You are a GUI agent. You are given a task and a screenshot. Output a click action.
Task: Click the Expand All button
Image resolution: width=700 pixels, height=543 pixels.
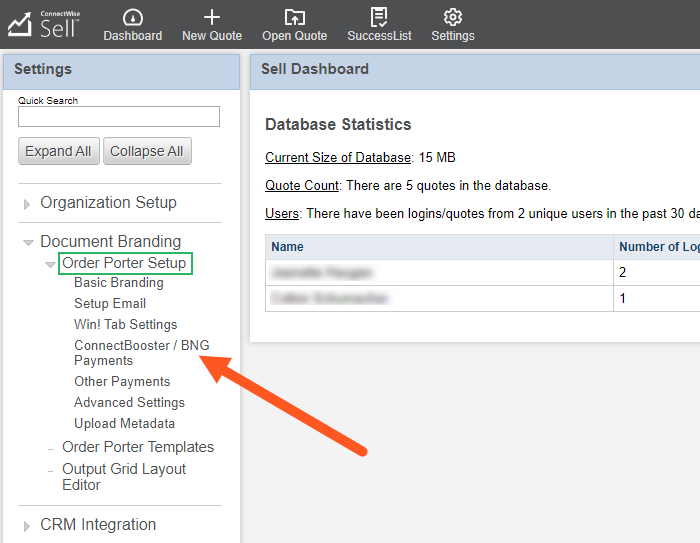coord(58,151)
